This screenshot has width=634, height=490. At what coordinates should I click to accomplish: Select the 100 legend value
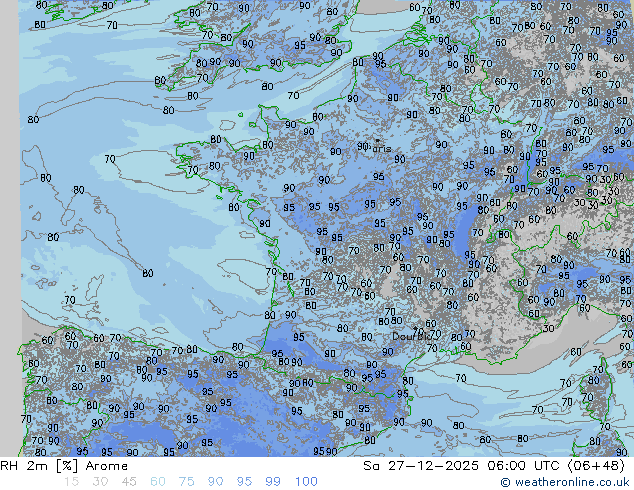(x=306, y=482)
